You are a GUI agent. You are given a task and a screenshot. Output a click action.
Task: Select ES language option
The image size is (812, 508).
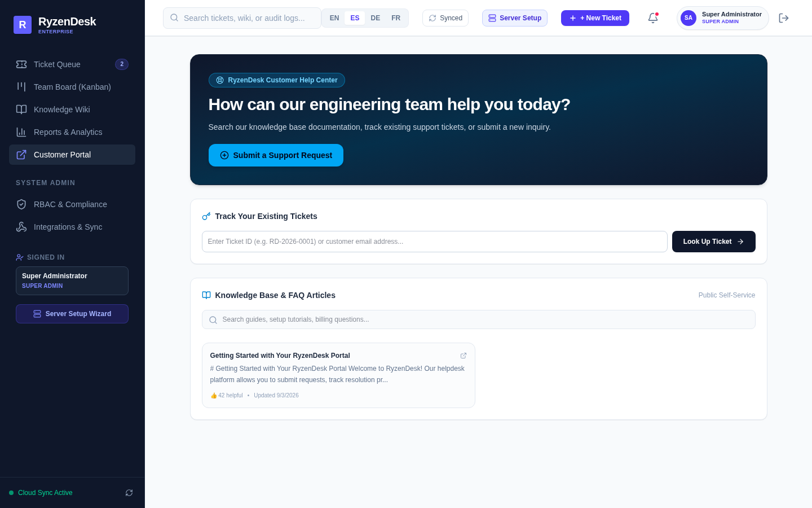(355, 18)
